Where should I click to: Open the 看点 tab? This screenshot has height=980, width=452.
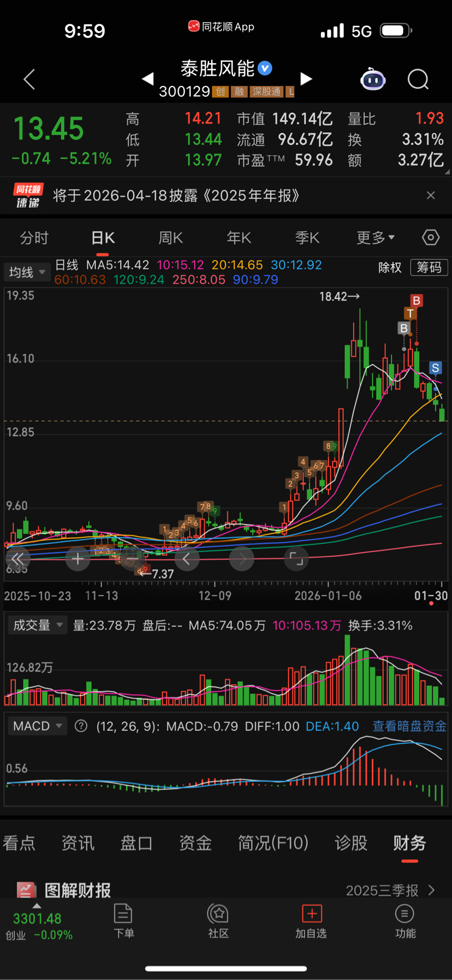[x=19, y=843]
